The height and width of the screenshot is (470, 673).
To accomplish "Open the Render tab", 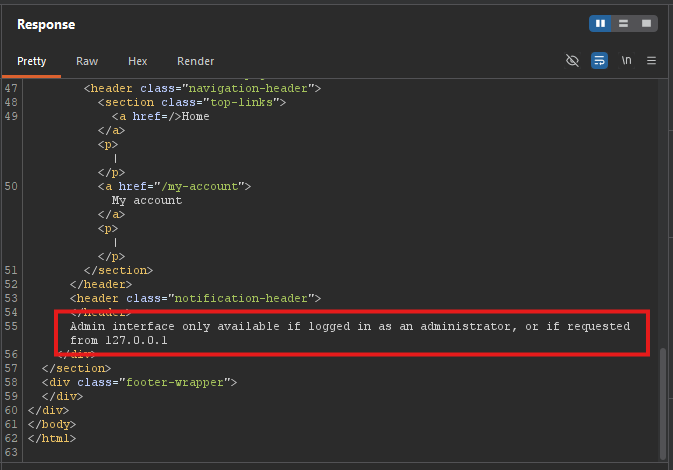I will [195, 61].
